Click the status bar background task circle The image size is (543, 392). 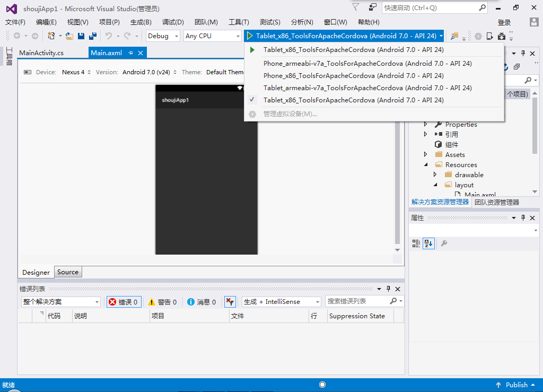pyautogui.click(x=322, y=385)
